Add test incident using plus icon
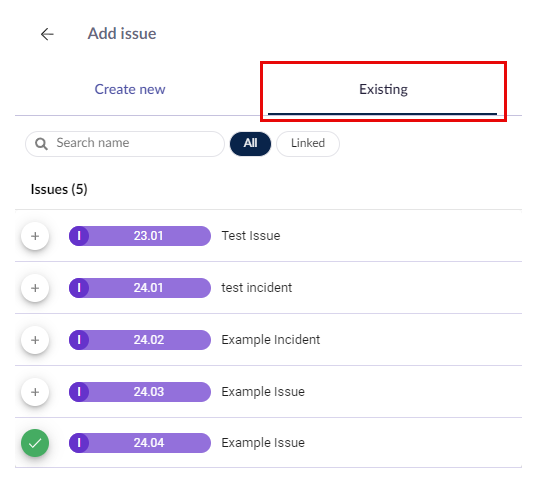 point(35,288)
